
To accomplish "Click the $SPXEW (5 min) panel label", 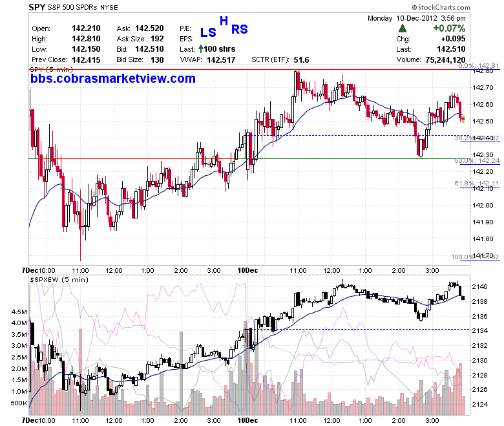I will [59, 280].
